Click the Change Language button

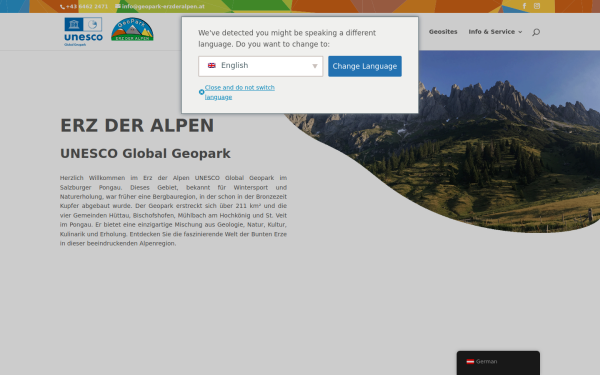click(x=365, y=66)
